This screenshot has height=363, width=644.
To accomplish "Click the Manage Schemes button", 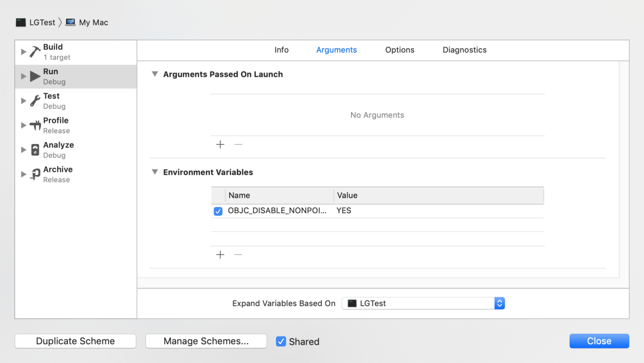I will coord(206,341).
